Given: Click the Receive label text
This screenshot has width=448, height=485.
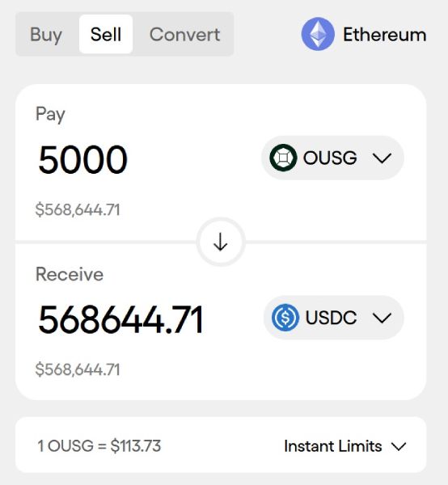Looking at the screenshot, I should pos(70,274).
